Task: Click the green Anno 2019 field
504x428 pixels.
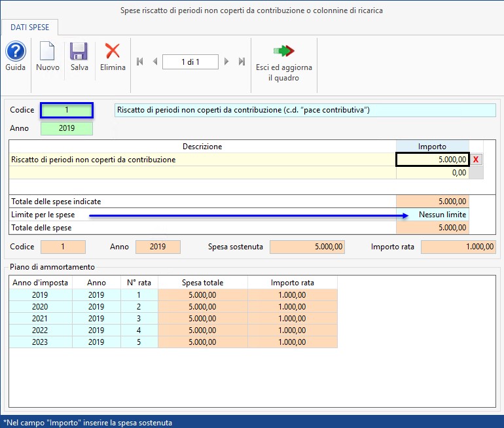Action: tap(67, 128)
